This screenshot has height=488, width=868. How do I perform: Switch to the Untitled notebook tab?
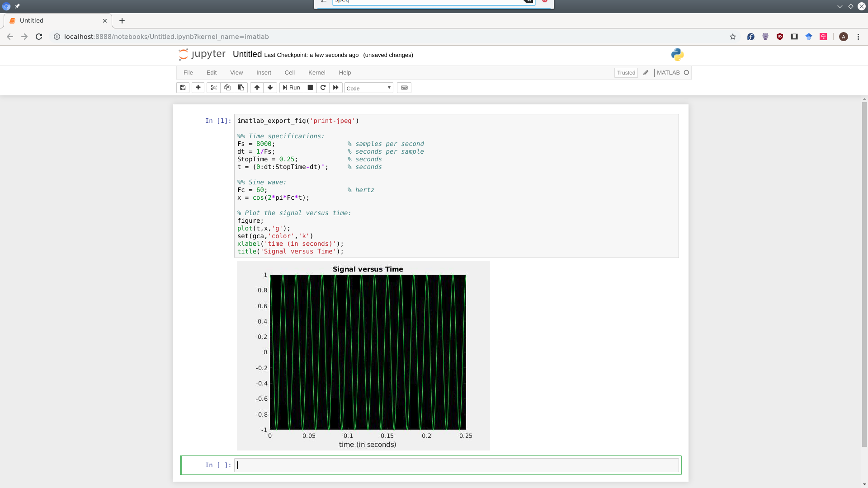50,20
